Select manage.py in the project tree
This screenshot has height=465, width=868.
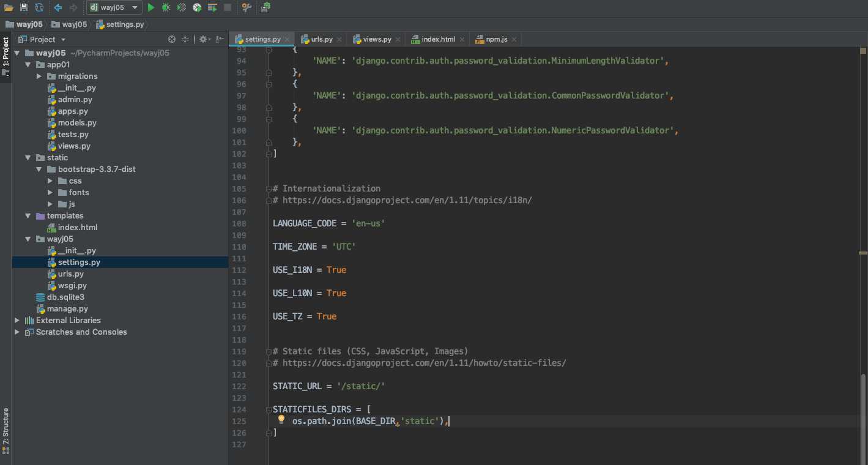[67, 309]
